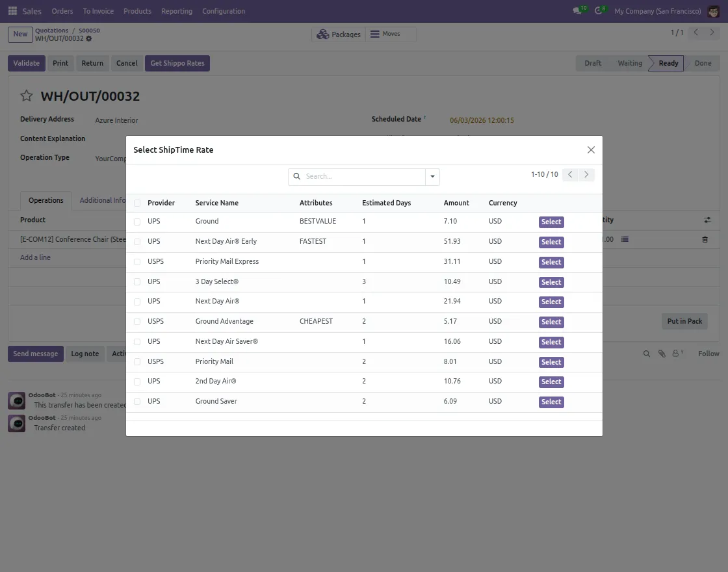The image size is (728, 572).
Task: Click the Done status stage
Action: (x=703, y=63)
